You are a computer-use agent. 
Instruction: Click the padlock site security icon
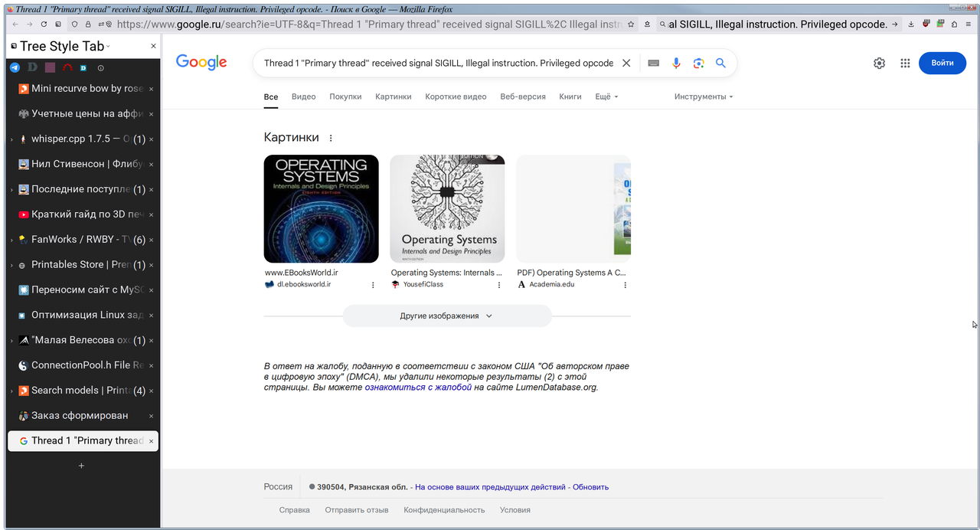(x=87, y=25)
